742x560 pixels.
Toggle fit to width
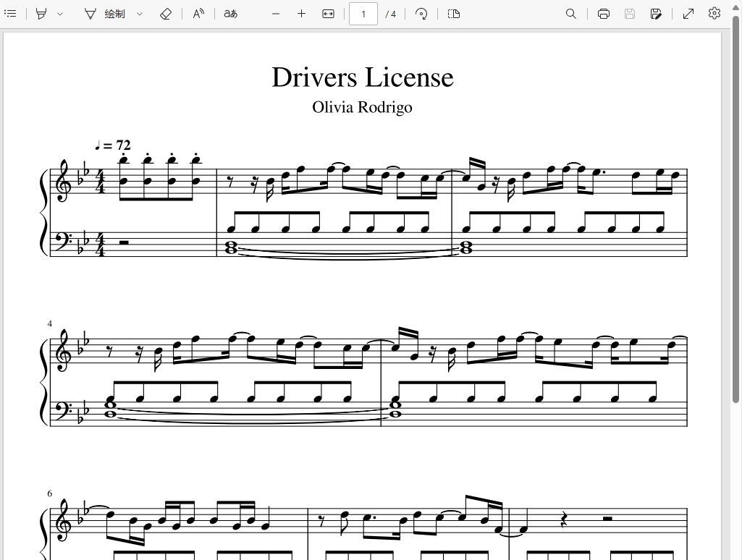click(x=328, y=14)
